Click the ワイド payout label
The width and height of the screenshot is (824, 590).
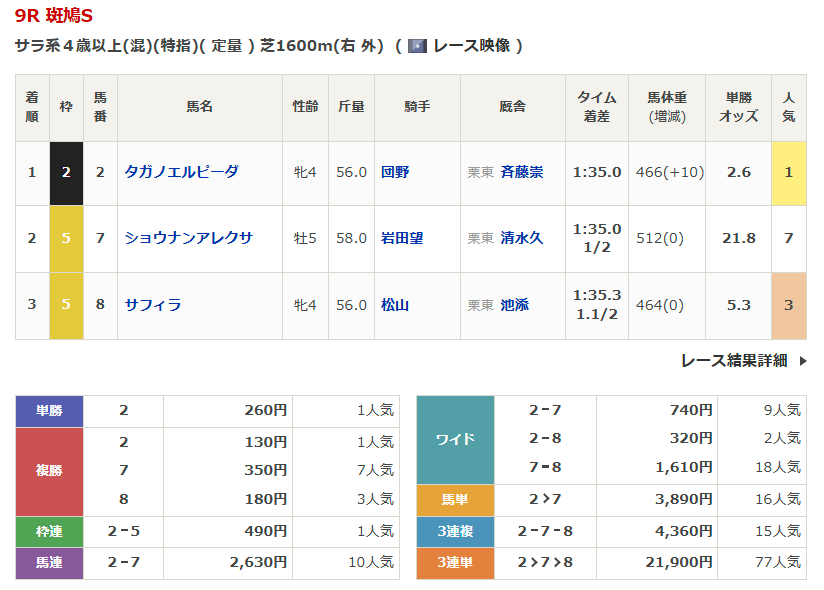pyautogui.click(x=455, y=439)
